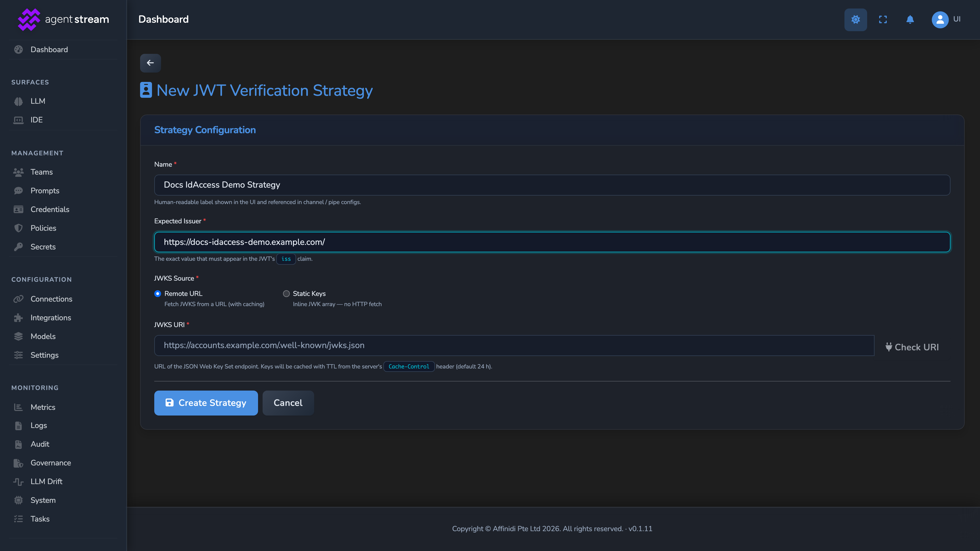Click the ID badge icon beside page title
Screen dimensions: 980x551
coord(146,90)
